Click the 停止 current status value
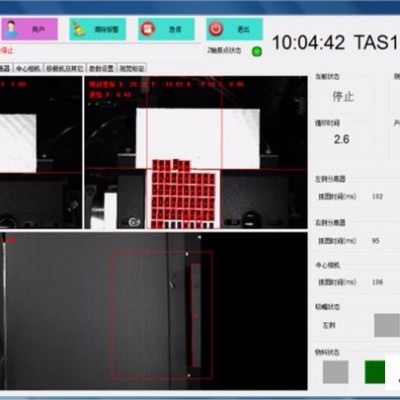The height and width of the screenshot is (400, 400). (343, 97)
